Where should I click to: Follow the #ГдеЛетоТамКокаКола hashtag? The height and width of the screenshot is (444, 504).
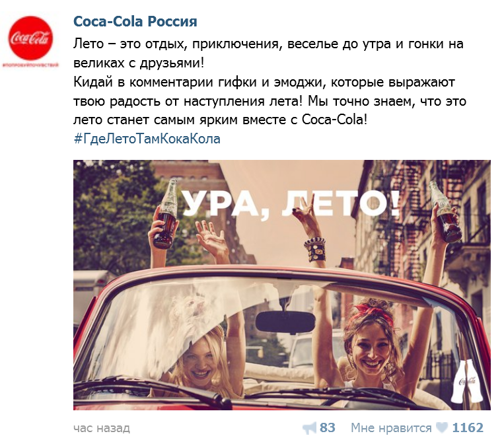[147, 139]
